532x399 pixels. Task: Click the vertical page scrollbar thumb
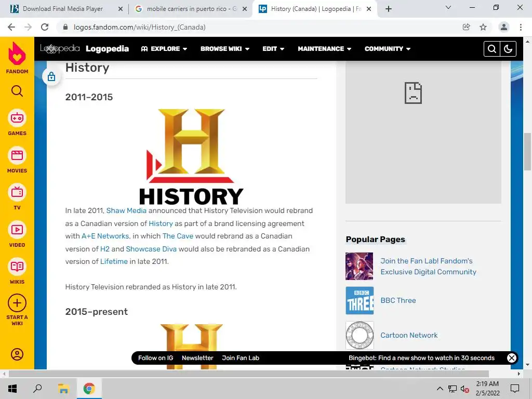point(528,152)
